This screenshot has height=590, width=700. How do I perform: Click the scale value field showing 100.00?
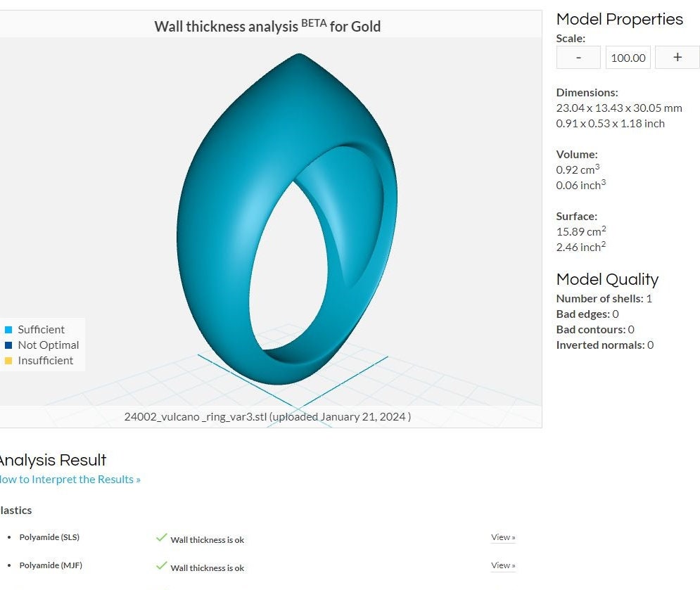click(628, 57)
